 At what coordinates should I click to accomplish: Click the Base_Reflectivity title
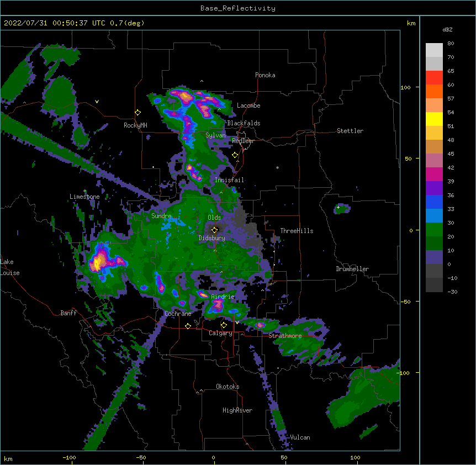(x=238, y=8)
